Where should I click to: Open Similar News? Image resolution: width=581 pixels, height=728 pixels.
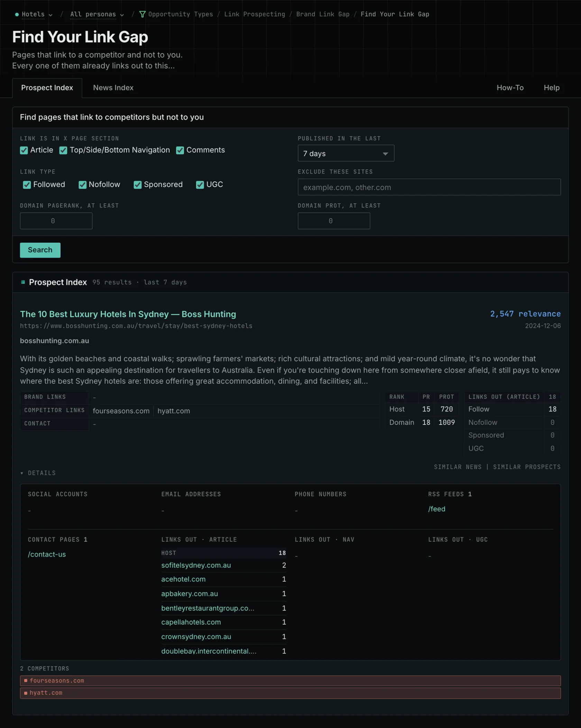[x=458, y=467]
